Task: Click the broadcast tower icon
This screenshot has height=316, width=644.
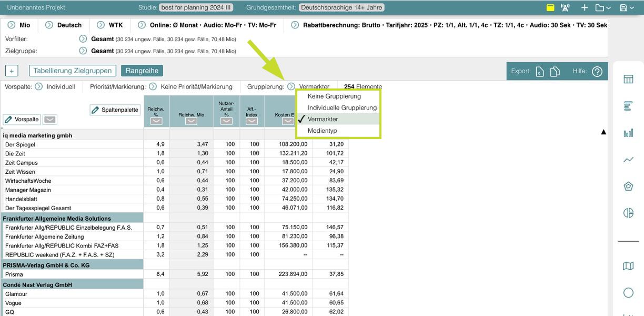Action: click(565, 8)
